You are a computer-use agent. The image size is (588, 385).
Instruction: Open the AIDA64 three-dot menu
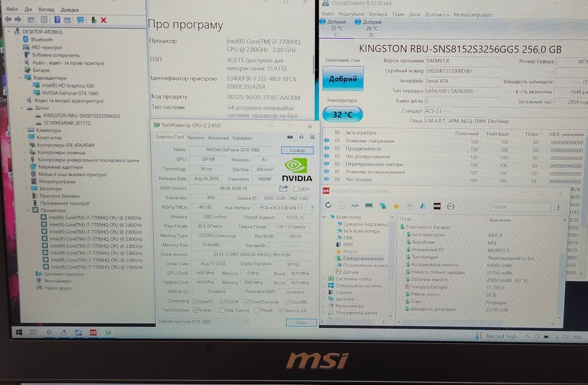(x=558, y=207)
